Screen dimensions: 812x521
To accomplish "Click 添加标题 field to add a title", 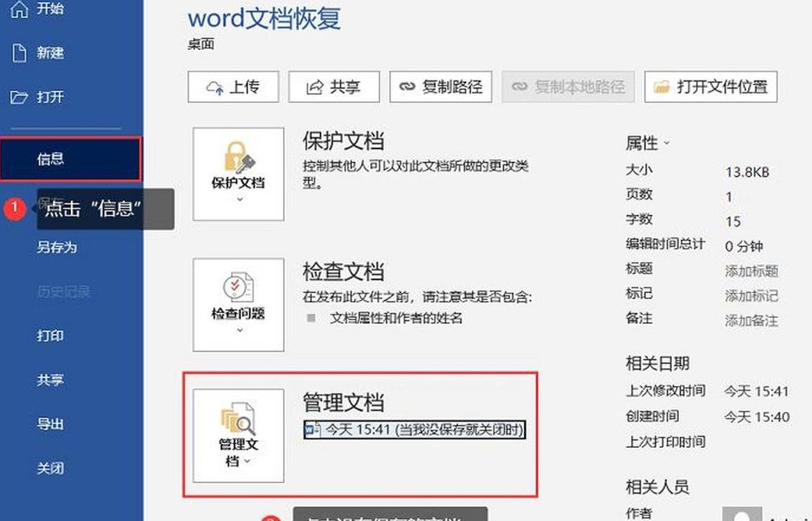I will (x=751, y=270).
